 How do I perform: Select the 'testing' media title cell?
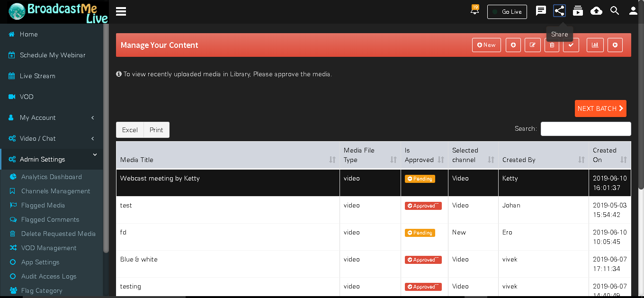[x=228, y=288]
